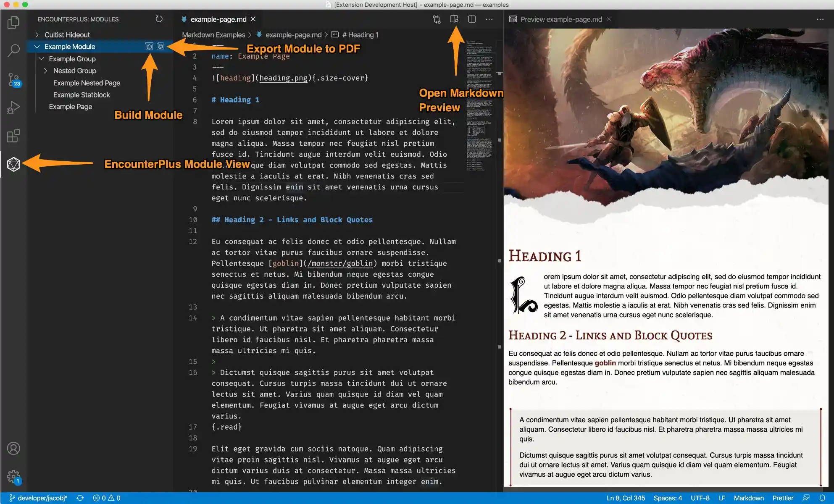834x504 pixels.
Task: Open the Explorer view icon
Action: tap(13, 22)
